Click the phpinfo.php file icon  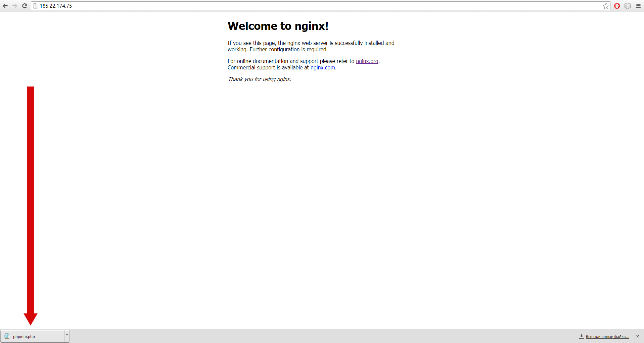pos(7,336)
